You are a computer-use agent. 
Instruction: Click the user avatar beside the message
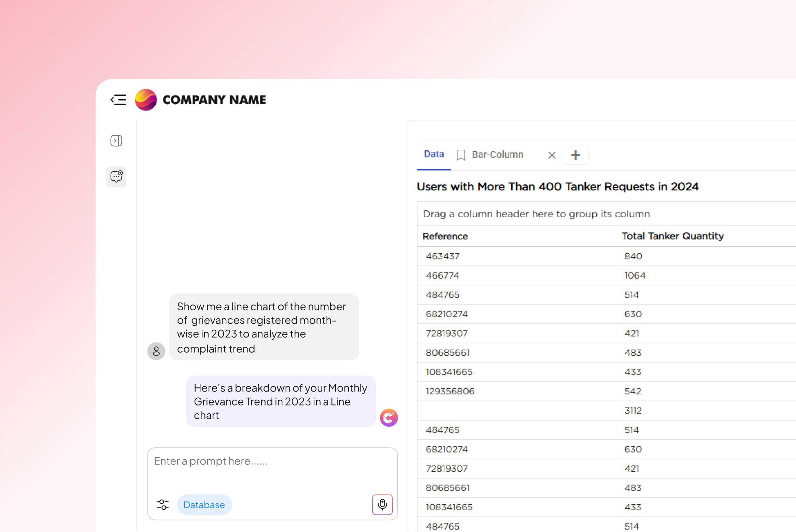[156, 351]
